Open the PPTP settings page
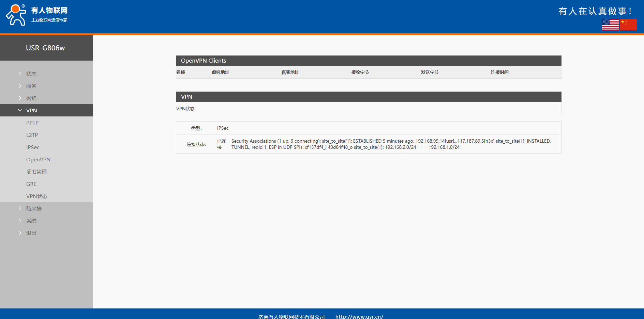Screen dimensions: 644x319 [32, 123]
